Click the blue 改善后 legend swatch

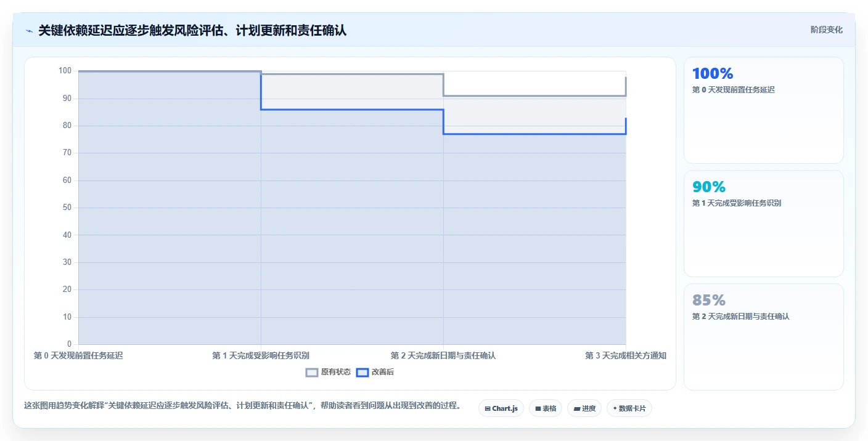tap(362, 372)
